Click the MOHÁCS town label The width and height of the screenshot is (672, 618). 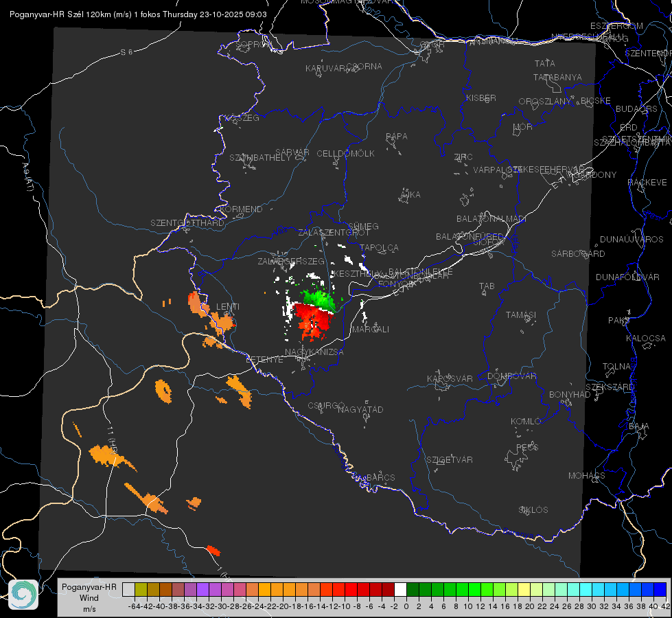[x=587, y=476]
